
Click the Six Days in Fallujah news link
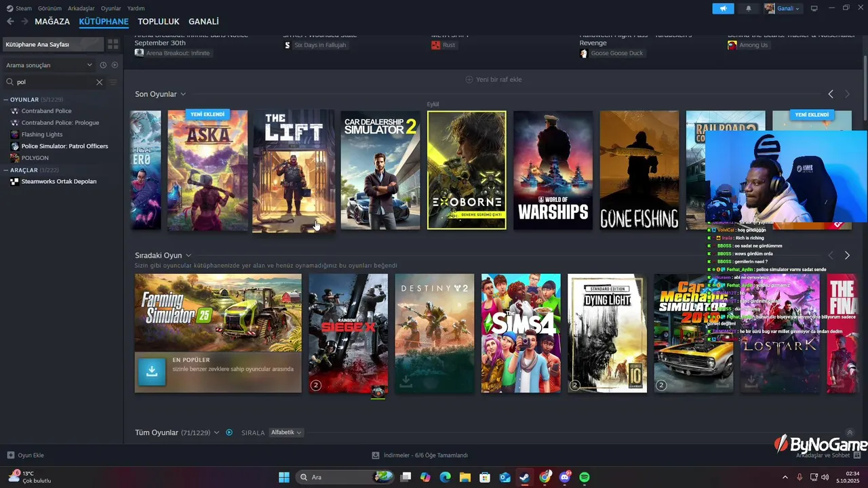315,45
